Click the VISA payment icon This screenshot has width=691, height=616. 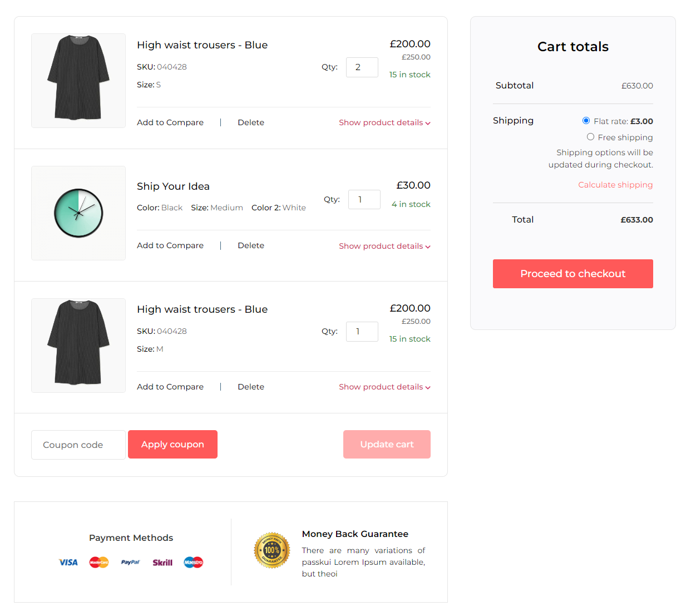click(68, 563)
